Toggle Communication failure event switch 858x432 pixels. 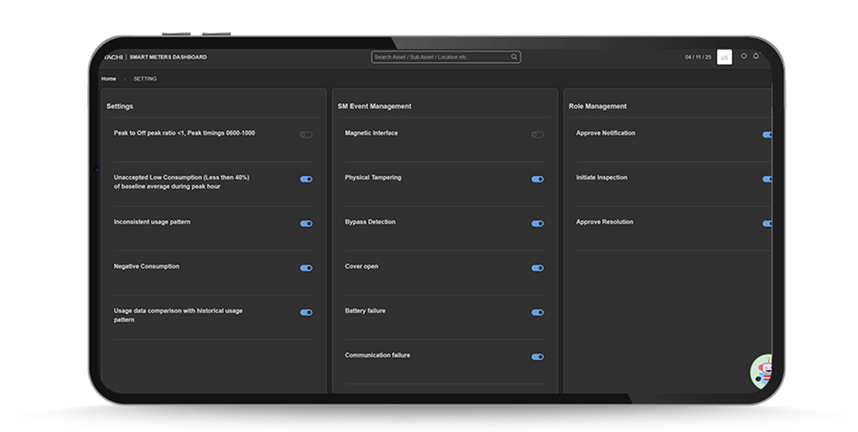538,356
